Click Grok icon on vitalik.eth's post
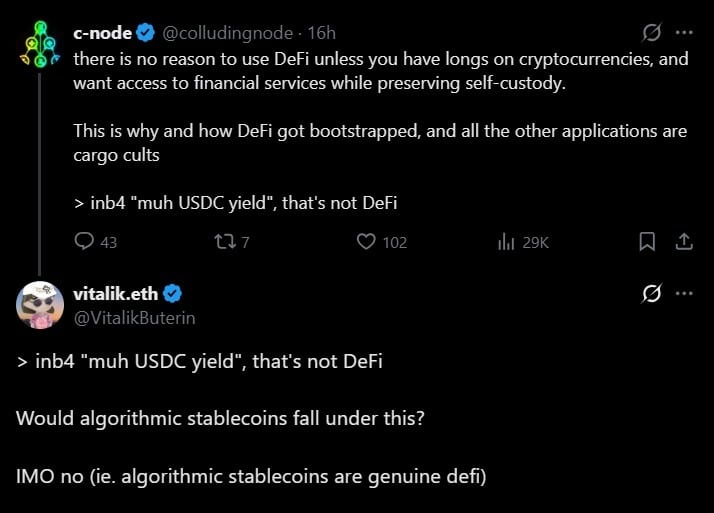 pos(652,293)
